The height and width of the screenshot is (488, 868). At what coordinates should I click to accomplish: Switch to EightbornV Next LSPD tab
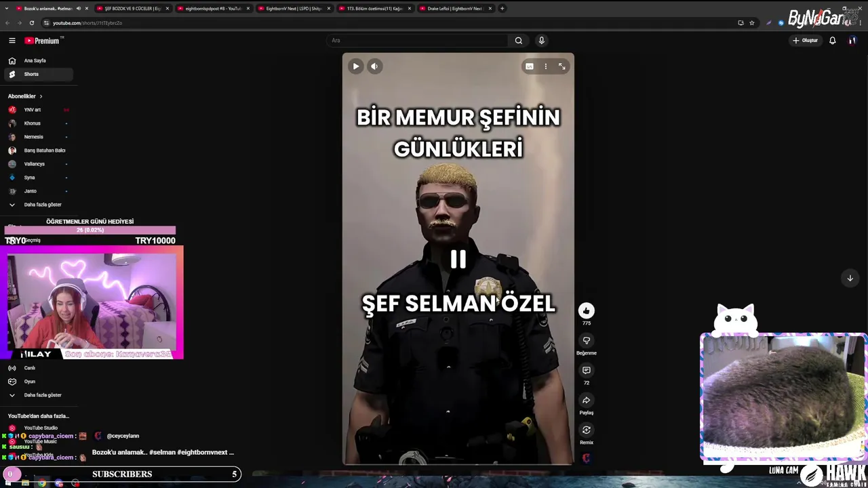(x=294, y=8)
